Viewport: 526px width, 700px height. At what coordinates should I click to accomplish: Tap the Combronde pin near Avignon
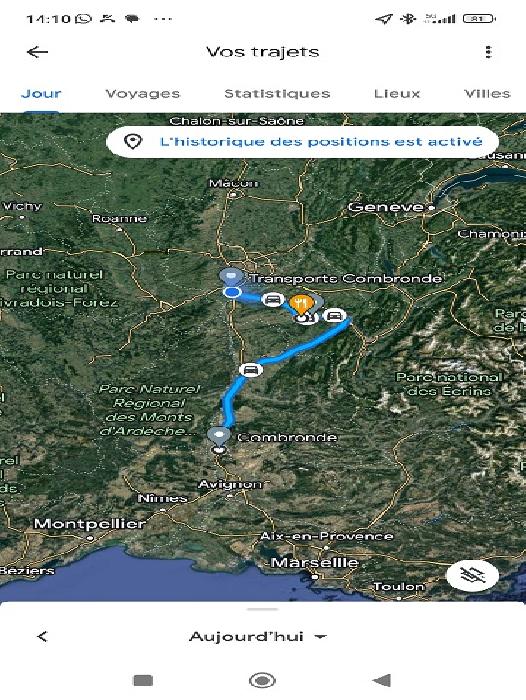pyautogui.click(x=219, y=436)
